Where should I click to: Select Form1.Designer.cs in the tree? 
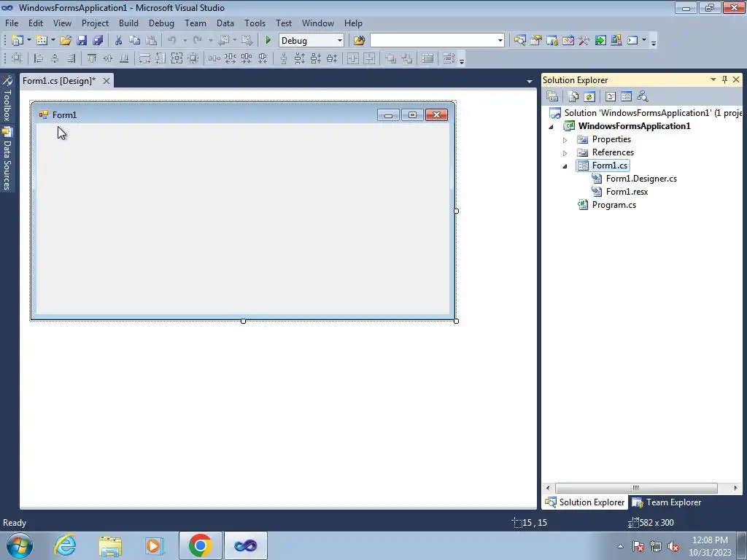[641, 179]
